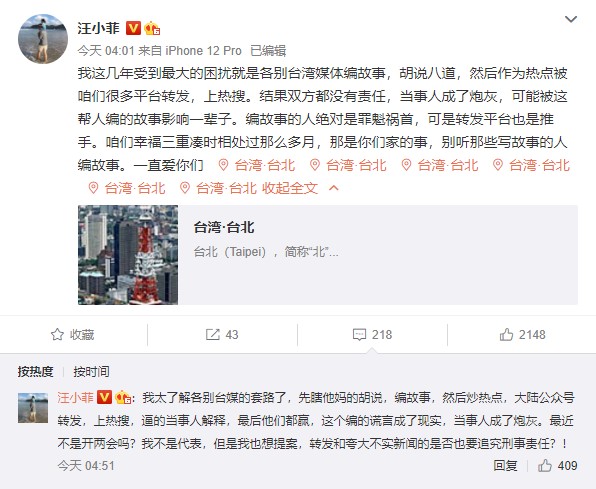Screen dimensions: 596x489
Task: Open the comments icon showing 218
Action: click(x=372, y=335)
